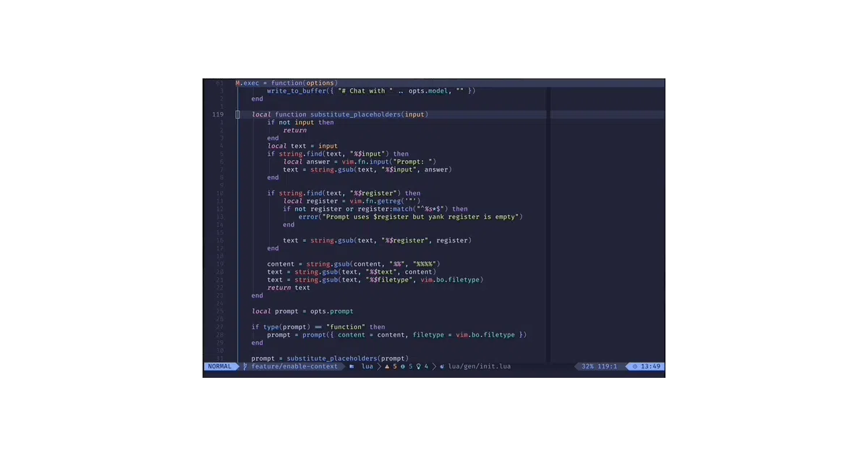The height and width of the screenshot is (456, 868).
Task: Click the 13:49 time display
Action: click(x=651, y=366)
